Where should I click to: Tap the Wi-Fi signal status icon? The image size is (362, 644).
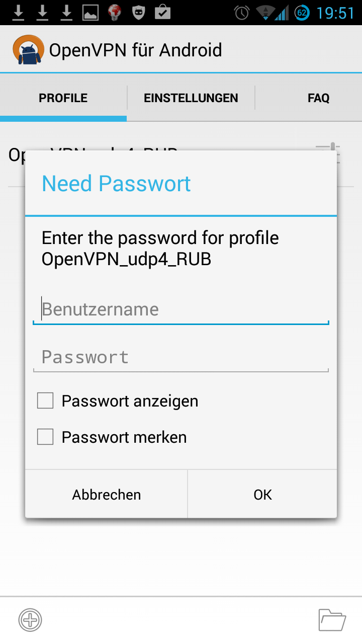pos(265,13)
